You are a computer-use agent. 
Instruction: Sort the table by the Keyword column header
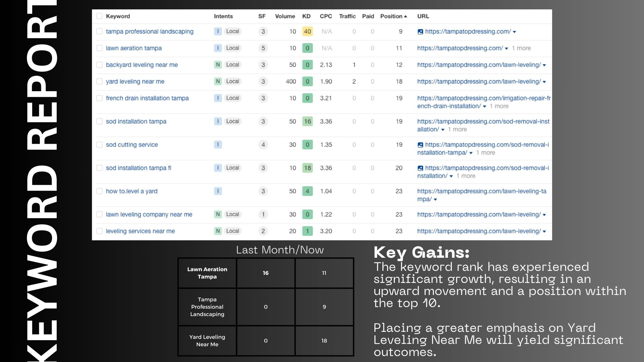(117, 16)
